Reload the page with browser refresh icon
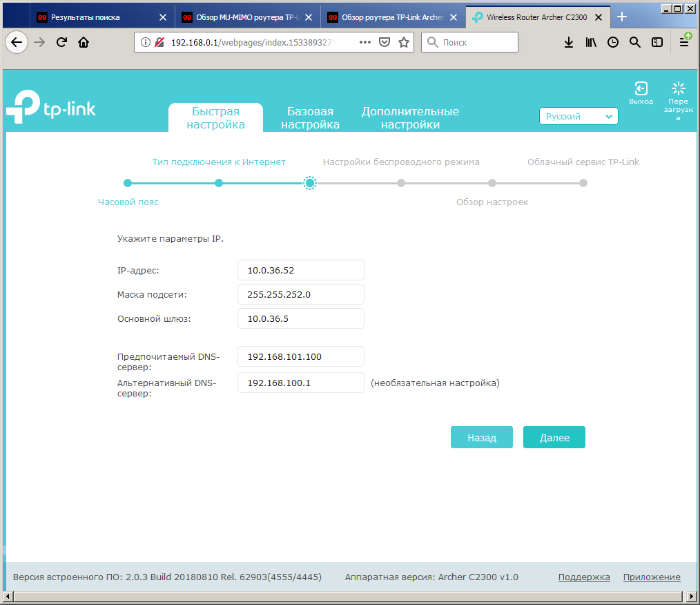The image size is (700, 605). 61,42
